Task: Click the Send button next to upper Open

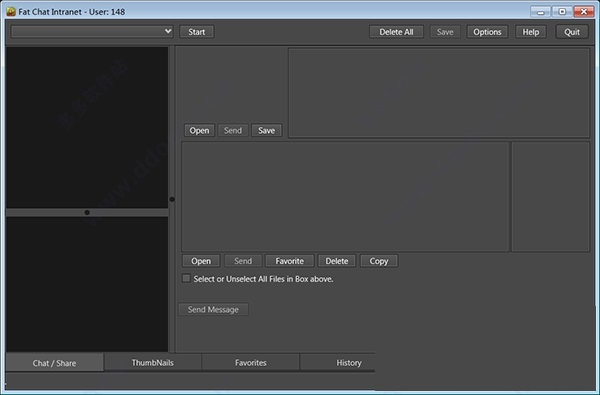Action: coord(233,131)
